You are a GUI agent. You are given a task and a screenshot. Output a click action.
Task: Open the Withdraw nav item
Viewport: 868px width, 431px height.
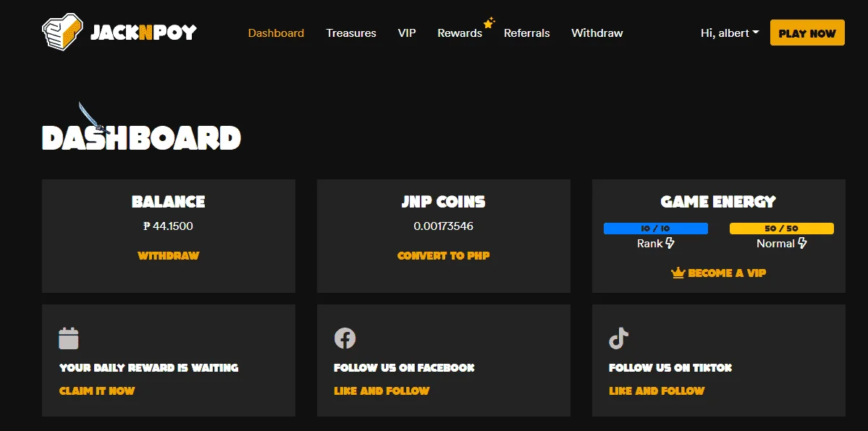click(x=597, y=33)
